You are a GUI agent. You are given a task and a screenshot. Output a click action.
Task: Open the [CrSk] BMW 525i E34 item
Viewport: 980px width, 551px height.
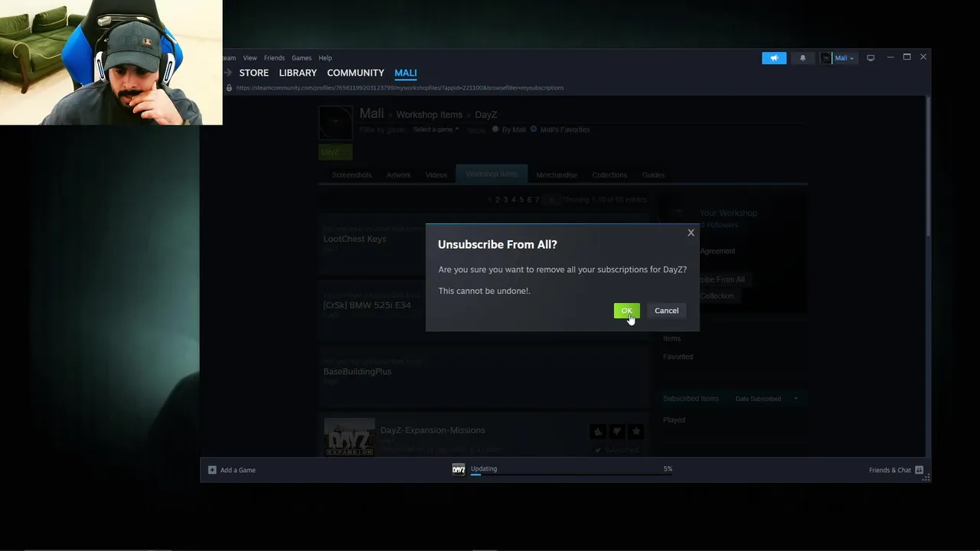[x=367, y=305]
